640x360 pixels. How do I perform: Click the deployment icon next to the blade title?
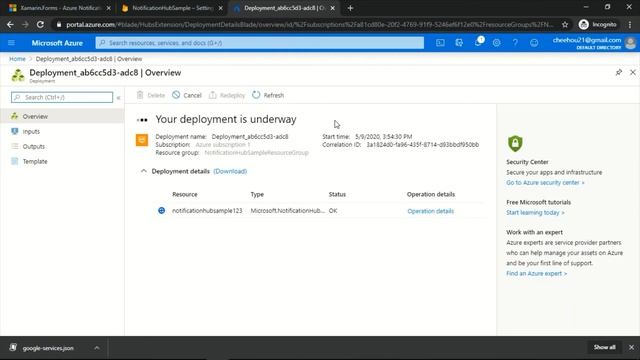pos(18,76)
